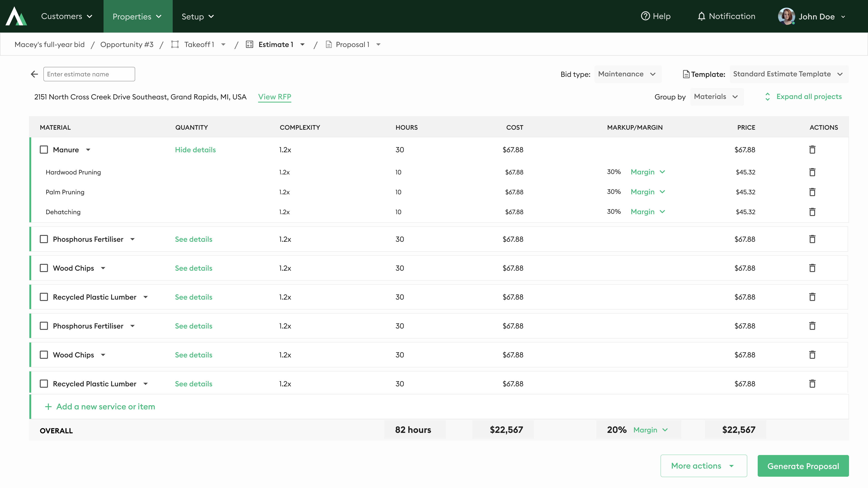868x488 pixels.
Task: Click the John Doe profile avatar
Action: pos(786,16)
